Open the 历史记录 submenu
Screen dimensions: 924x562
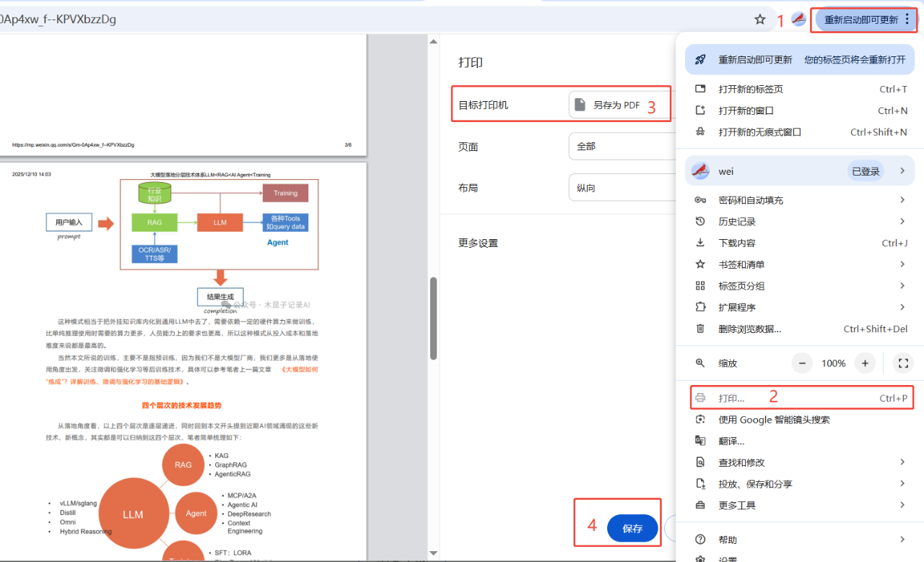pyautogui.click(x=699, y=221)
